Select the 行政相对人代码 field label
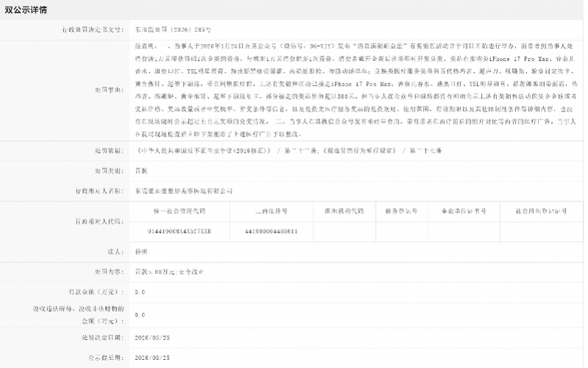The image size is (588, 368). tap(99, 222)
